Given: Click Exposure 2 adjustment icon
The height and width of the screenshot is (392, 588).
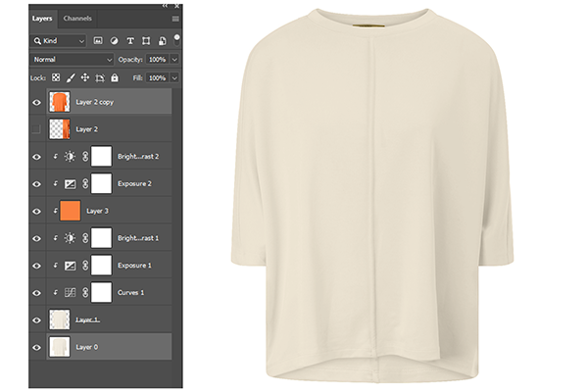Looking at the screenshot, I should (x=71, y=184).
